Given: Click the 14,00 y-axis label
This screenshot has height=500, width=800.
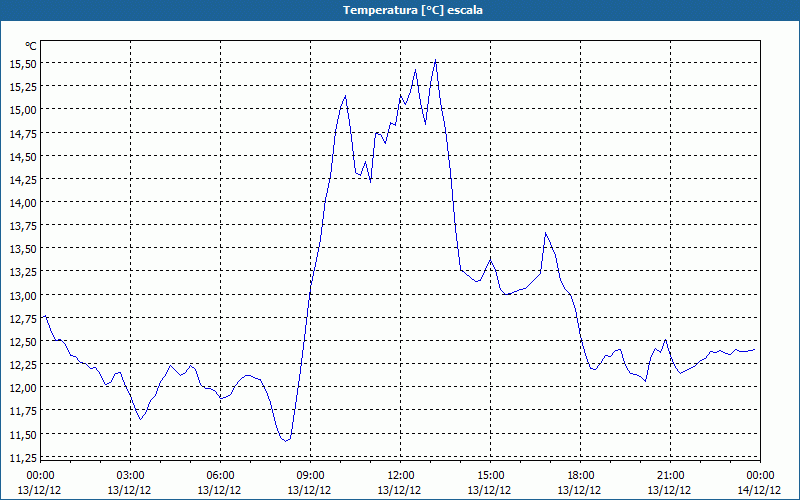Looking at the screenshot, I should [23, 203].
